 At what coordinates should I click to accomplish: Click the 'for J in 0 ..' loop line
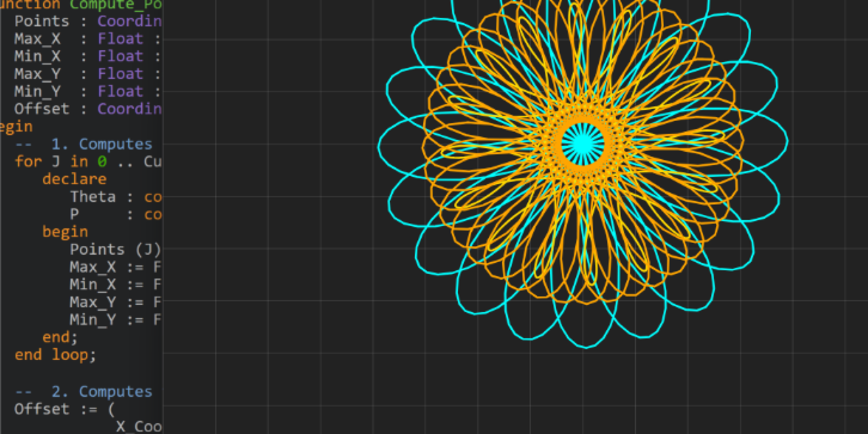click(x=88, y=162)
